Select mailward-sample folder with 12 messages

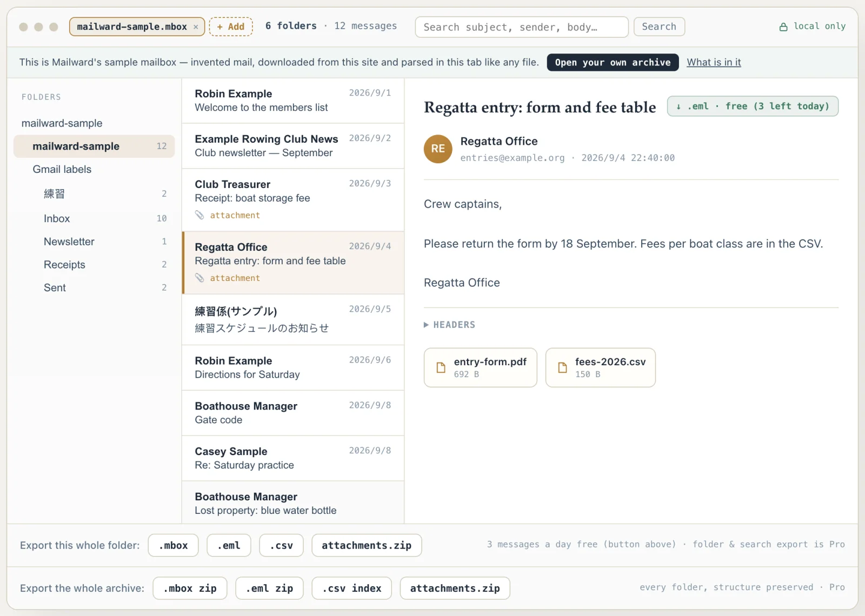pyautogui.click(x=94, y=146)
